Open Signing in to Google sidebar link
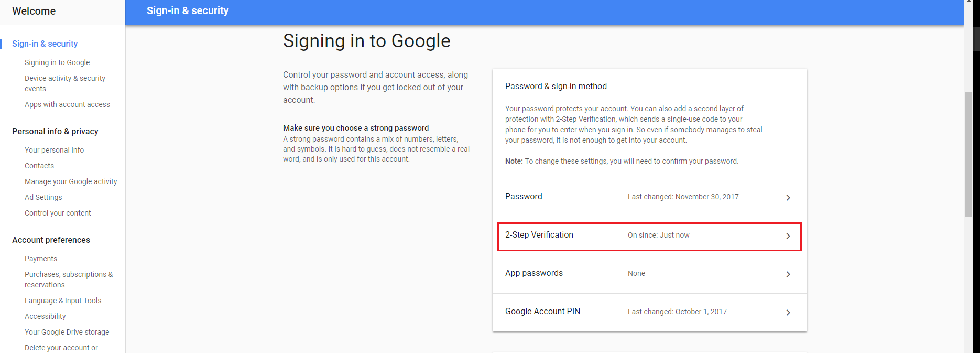 pyautogui.click(x=57, y=62)
